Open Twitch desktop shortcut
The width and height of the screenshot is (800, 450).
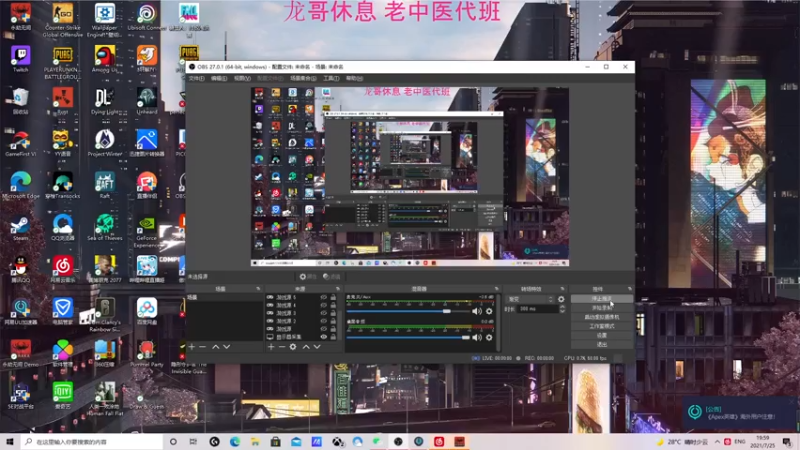point(20,59)
